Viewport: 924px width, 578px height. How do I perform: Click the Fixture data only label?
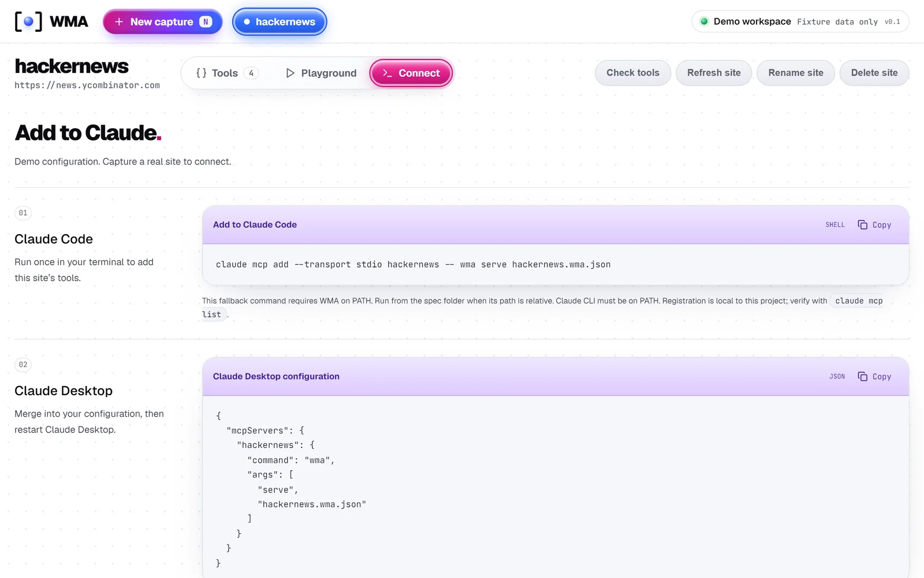click(x=837, y=22)
